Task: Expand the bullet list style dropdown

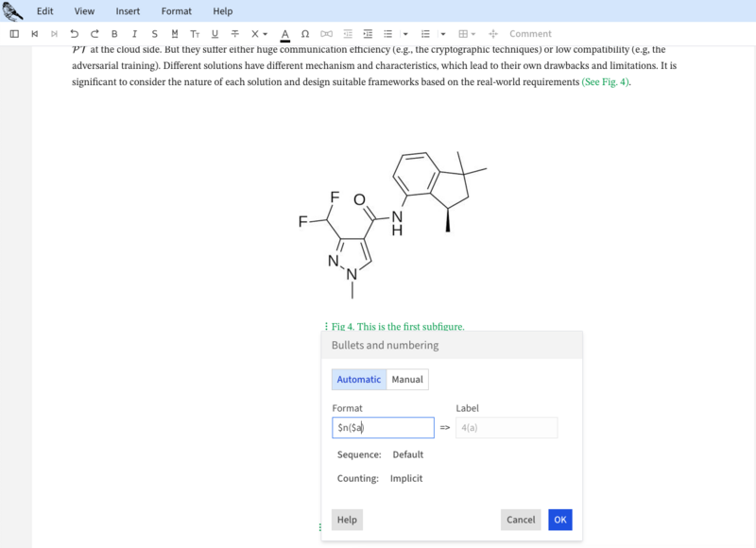Action: [x=404, y=33]
